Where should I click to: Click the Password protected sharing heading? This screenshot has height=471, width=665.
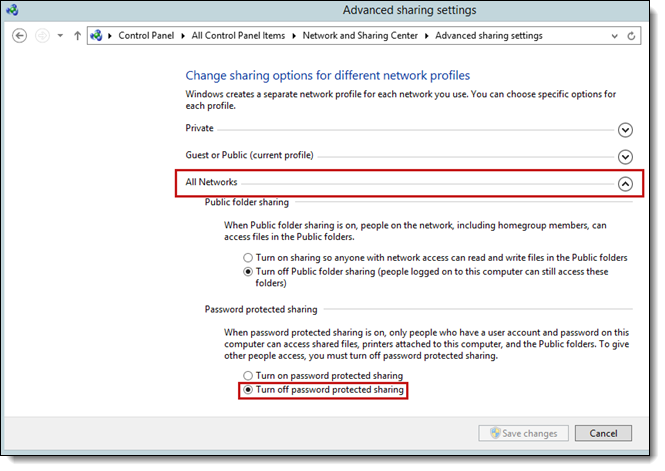point(261,309)
